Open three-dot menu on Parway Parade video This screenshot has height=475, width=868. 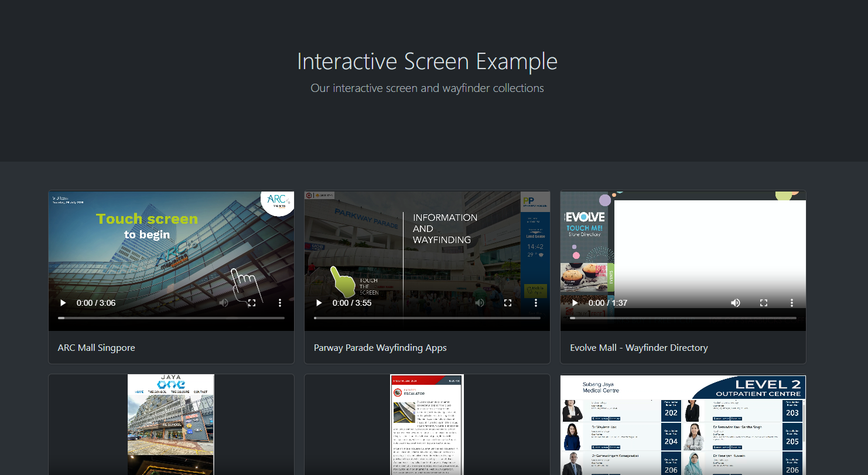536,303
